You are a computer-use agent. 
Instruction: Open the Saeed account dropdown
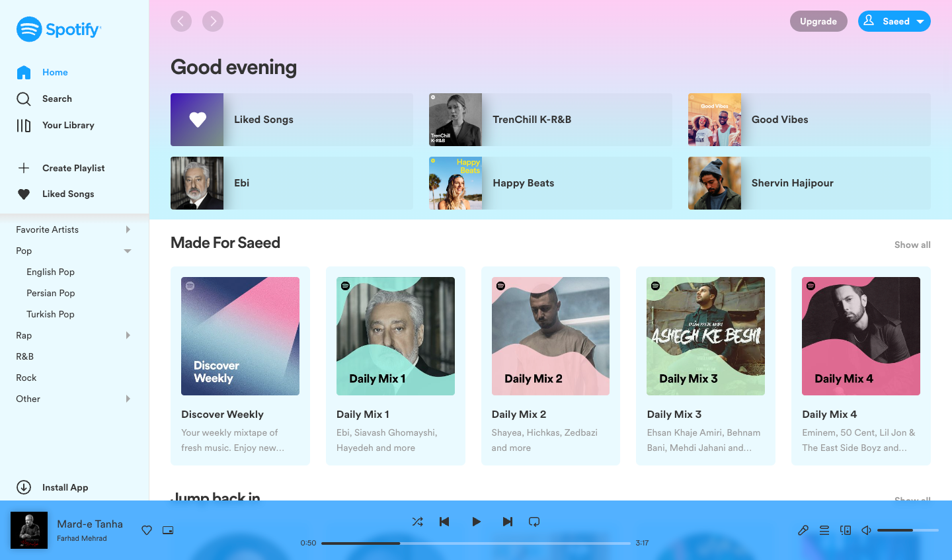tap(894, 21)
